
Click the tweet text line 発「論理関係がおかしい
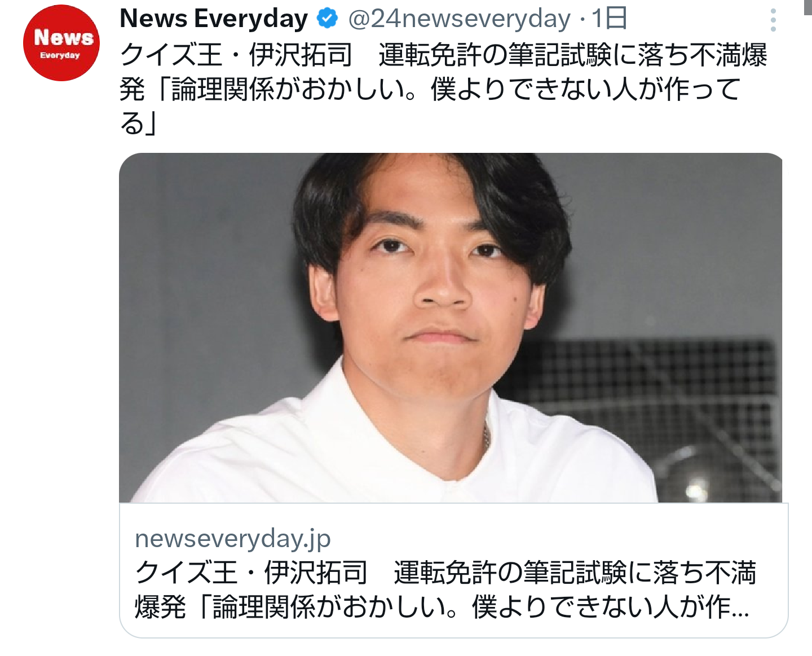pos(430,89)
